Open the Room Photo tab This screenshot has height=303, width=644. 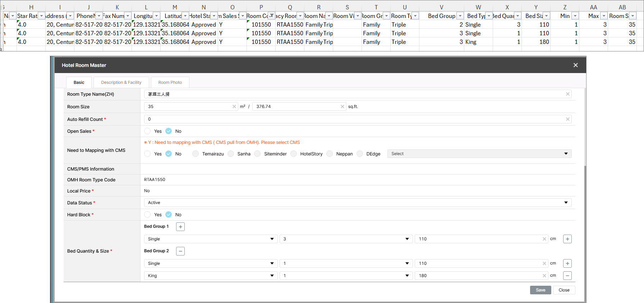point(170,82)
